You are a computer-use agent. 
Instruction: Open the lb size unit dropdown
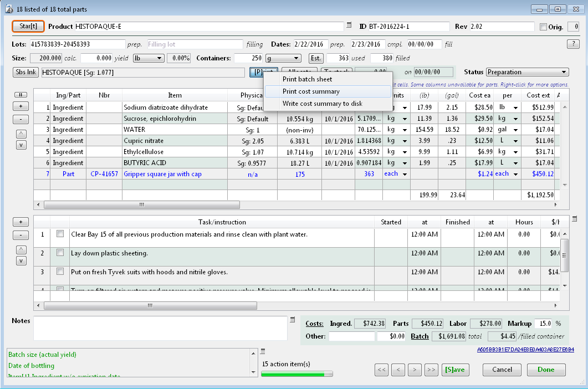(x=149, y=58)
